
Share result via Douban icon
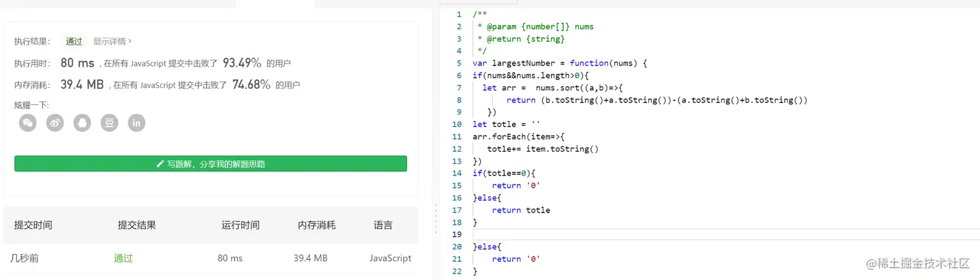(110, 122)
